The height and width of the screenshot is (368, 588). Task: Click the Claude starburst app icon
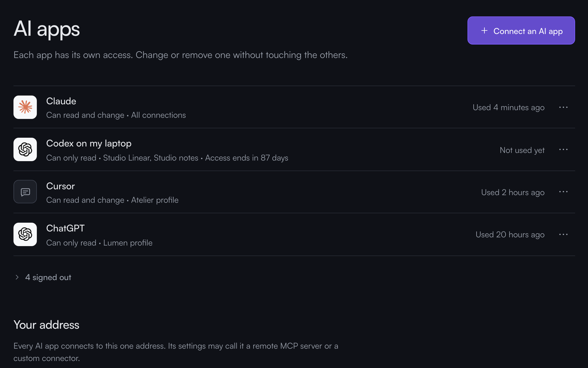click(25, 107)
